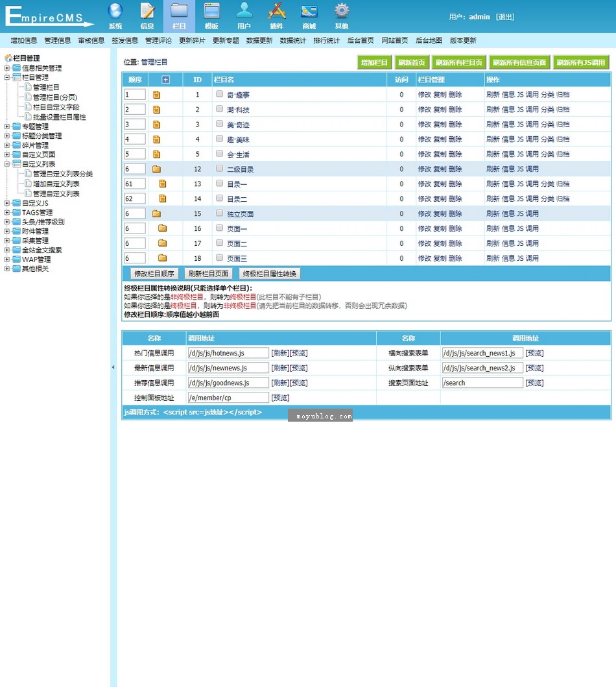This screenshot has width=616, height=687.
Task: Click the EmpireCMS logo
Action: point(49,17)
